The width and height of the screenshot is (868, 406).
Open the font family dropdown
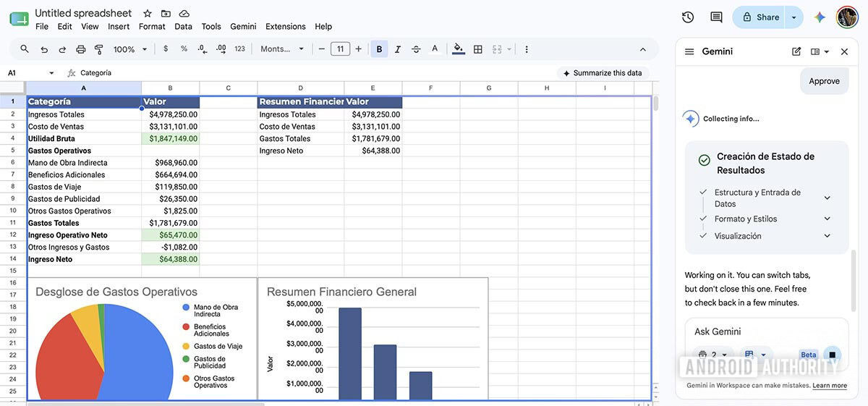click(283, 49)
